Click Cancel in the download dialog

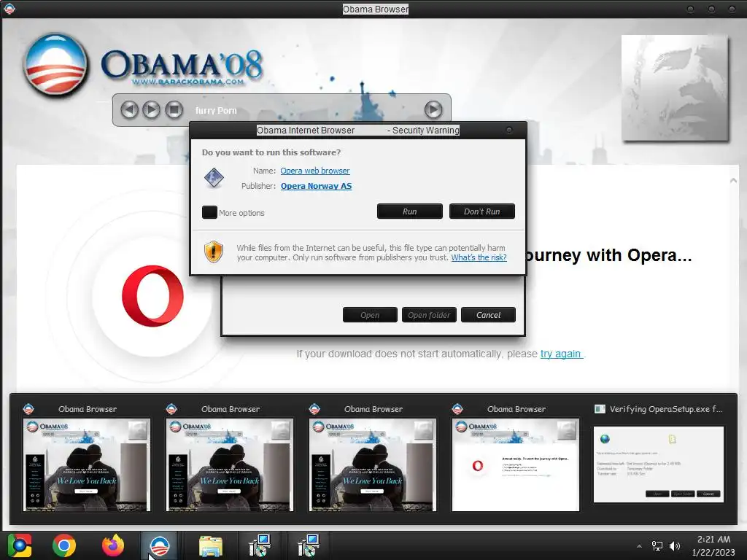pyautogui.click(x=488, y=315)
